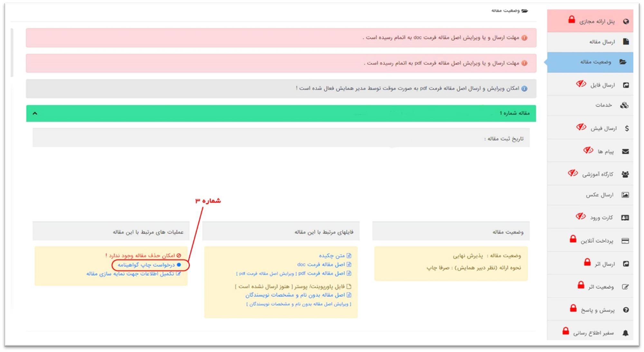Click the picture icon for ارسال عکس
The height and width of the screenshot is (352, 644).
point(625,195)
